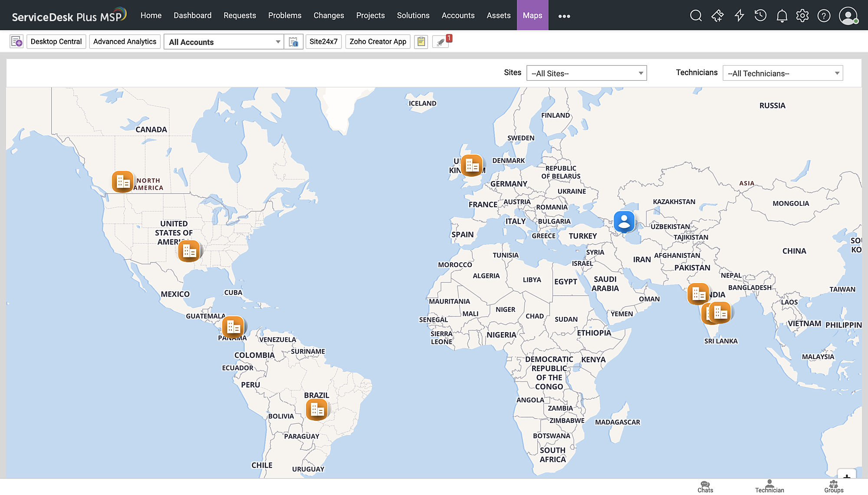Open the Requests menu item
Screen dimensions: 868x495
coord(240,15)
